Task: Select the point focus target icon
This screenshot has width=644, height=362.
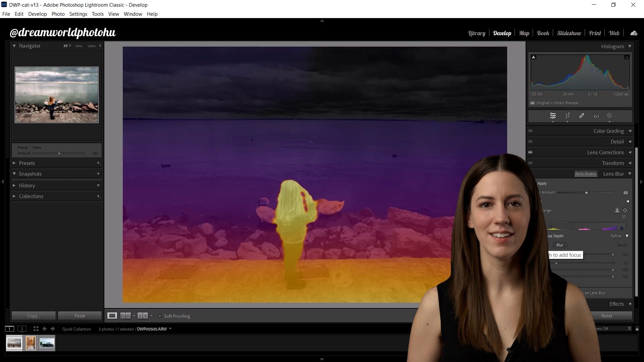Action: (x=625, y=210)
